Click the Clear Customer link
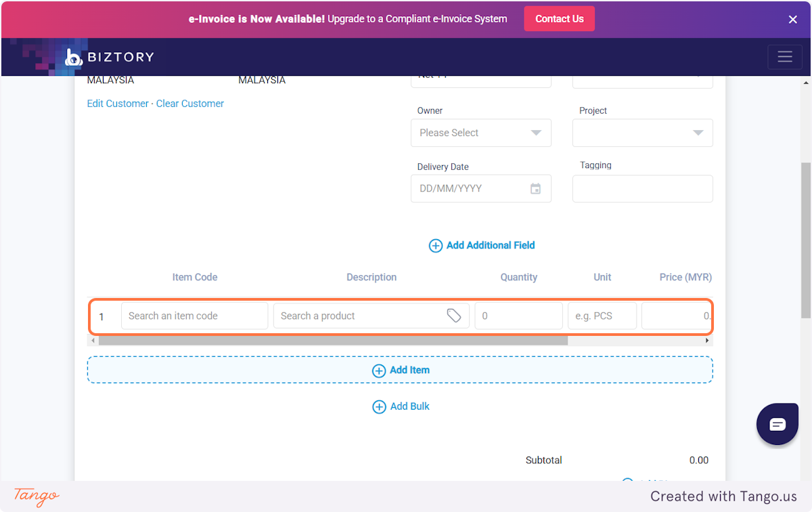The height and width of the screenshot is (512, 812). pos(190,104)
